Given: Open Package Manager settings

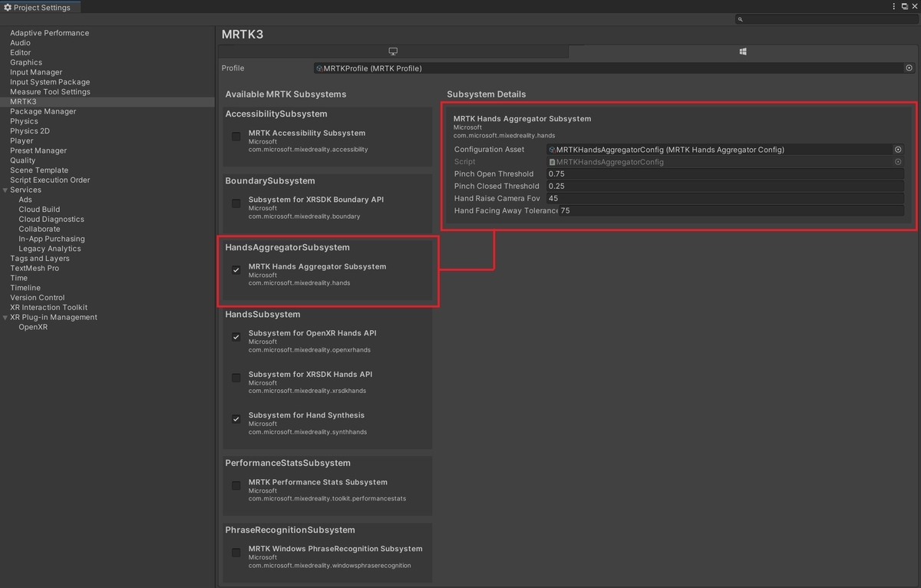Looking at the screenshot, I should 43,111.
